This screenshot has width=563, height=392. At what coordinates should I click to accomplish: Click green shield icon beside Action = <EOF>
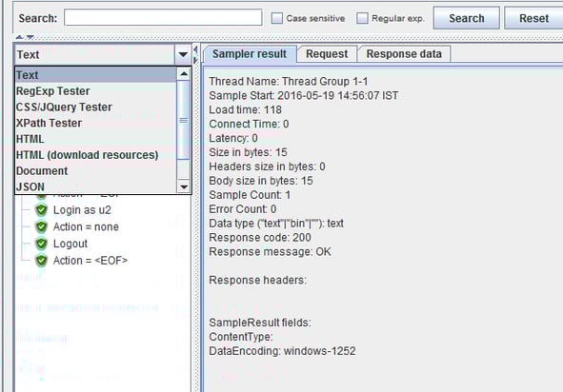click(x=41, y=261)
